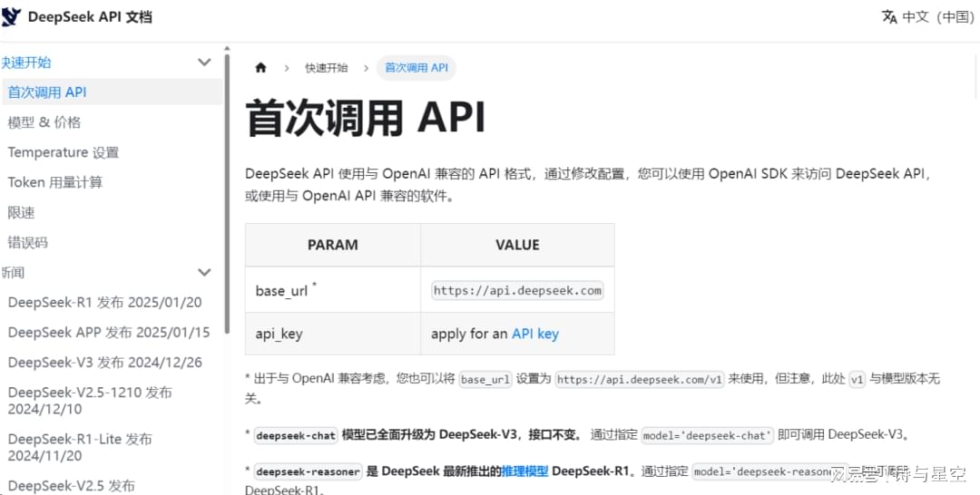Open DeepSeek-R1 发布 2025/01/20 news
Screen dimensions: 980x495
(x=105, y=302)
